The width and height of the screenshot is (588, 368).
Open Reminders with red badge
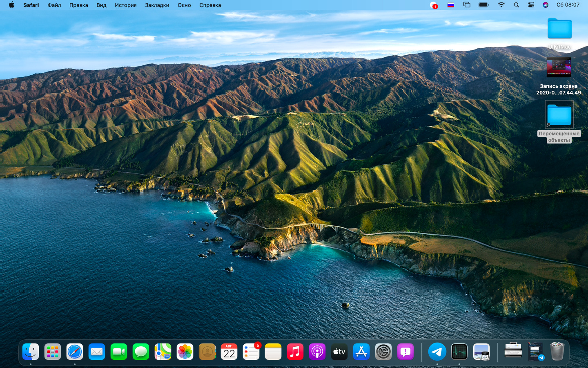tap(251, 352)
